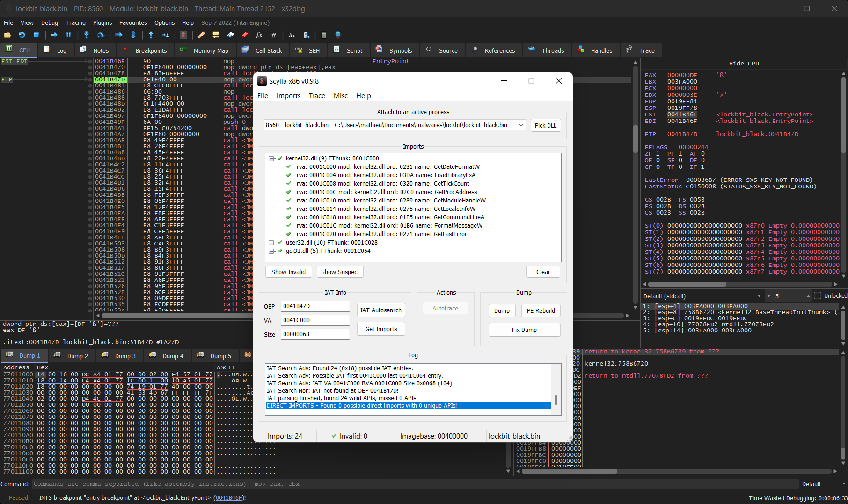Click into the OEP address field
848x504 pixels.
[314, 306]
